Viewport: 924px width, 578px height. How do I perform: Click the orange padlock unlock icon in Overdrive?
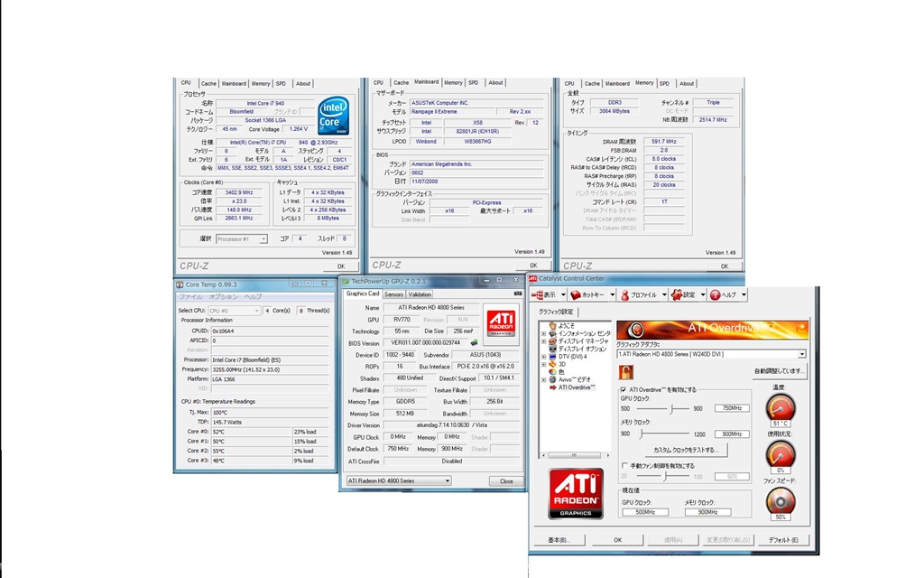(626, 372)
